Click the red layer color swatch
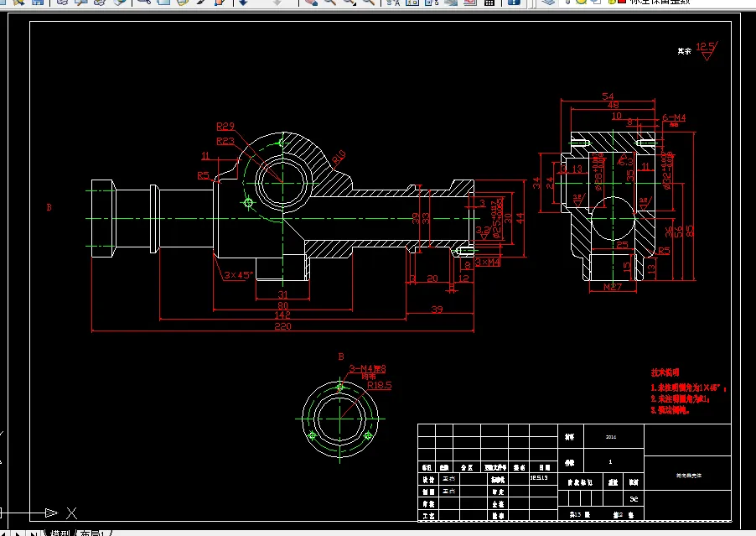Image resolution: width=756 pixels, height=536 pixels. (622, 2)
